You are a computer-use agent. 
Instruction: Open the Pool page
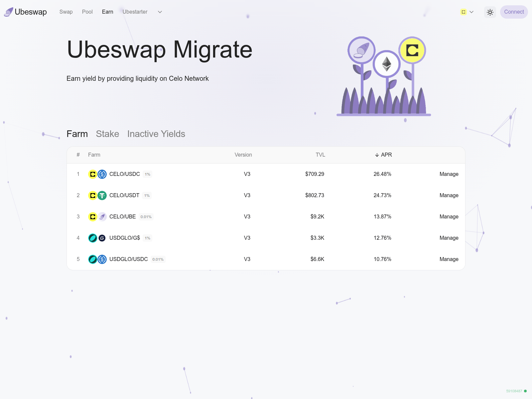coord(87,12)
